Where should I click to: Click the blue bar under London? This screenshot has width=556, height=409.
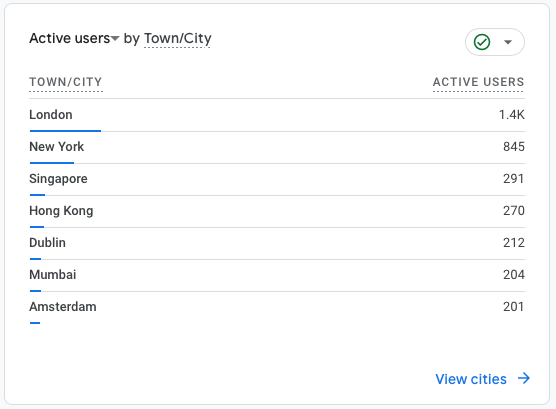point(65,131)
